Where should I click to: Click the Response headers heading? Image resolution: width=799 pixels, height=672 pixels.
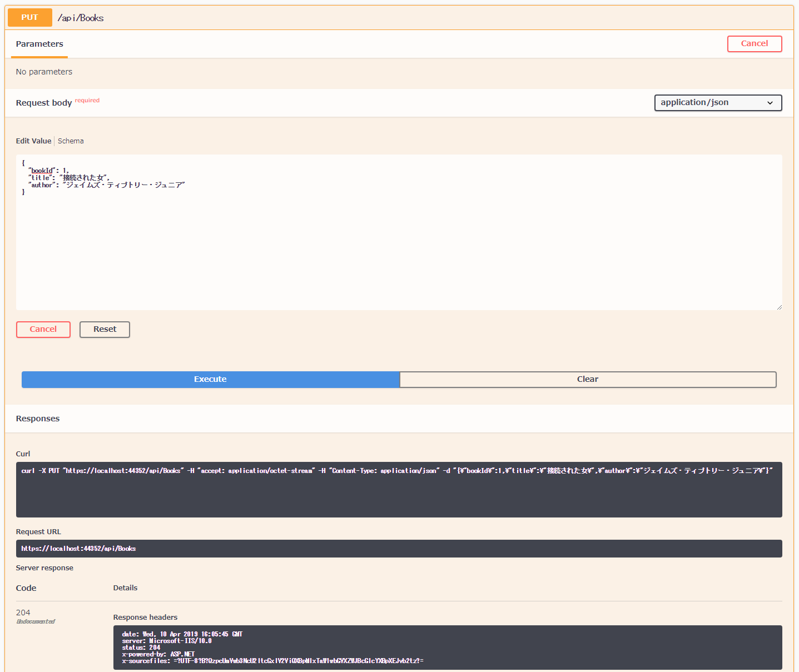145,618
